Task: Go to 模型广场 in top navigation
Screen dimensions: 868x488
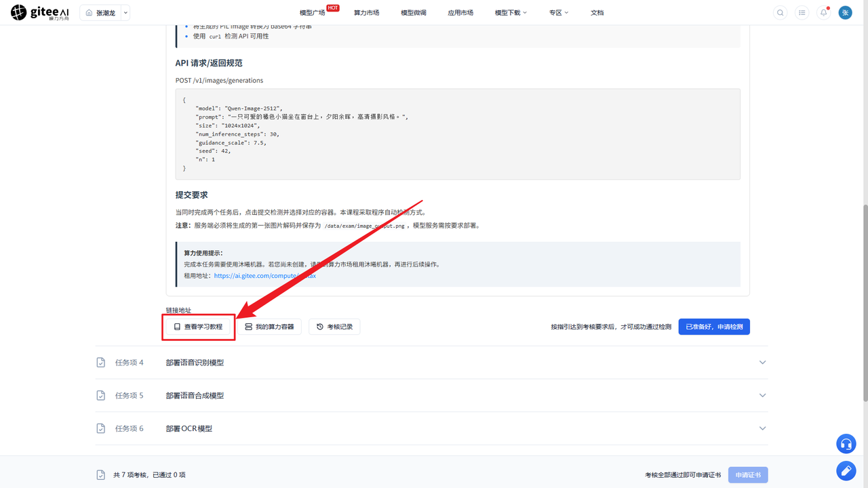Action: [313, 13]
